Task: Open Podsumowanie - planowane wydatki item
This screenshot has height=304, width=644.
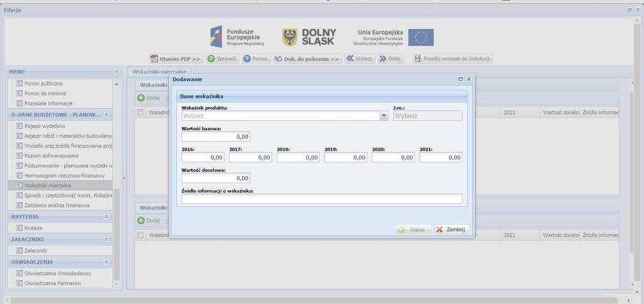Action: [64, 166]
